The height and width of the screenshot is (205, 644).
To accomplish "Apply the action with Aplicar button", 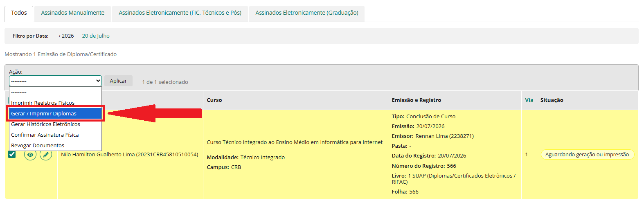I will 118,81.
